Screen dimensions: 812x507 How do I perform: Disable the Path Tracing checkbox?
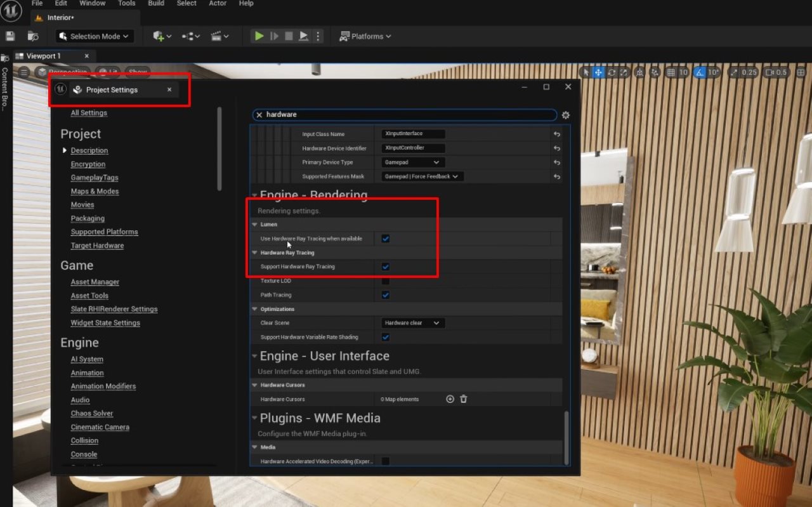click(385, 294)
